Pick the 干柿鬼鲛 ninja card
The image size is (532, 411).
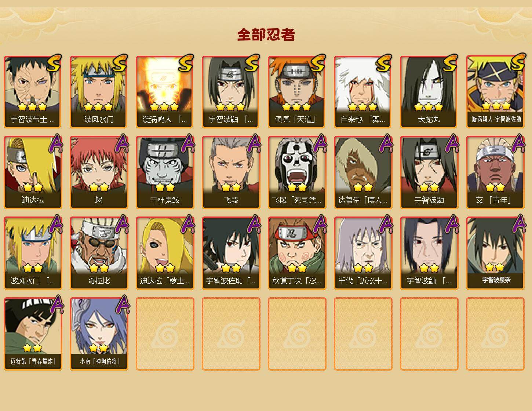[x=165, y=172]
